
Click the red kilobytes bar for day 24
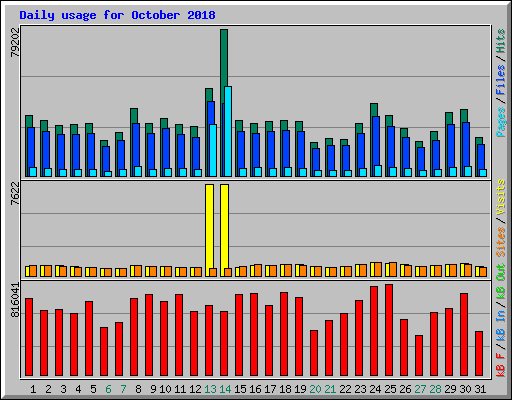point(374,331)
